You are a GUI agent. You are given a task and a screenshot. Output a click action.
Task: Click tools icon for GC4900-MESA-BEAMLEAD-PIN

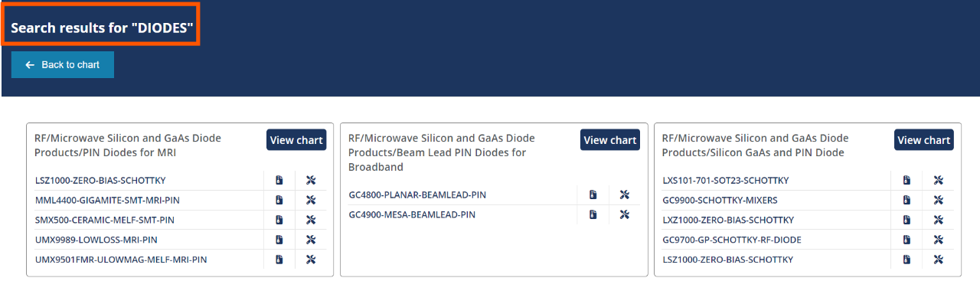(624, 215)
